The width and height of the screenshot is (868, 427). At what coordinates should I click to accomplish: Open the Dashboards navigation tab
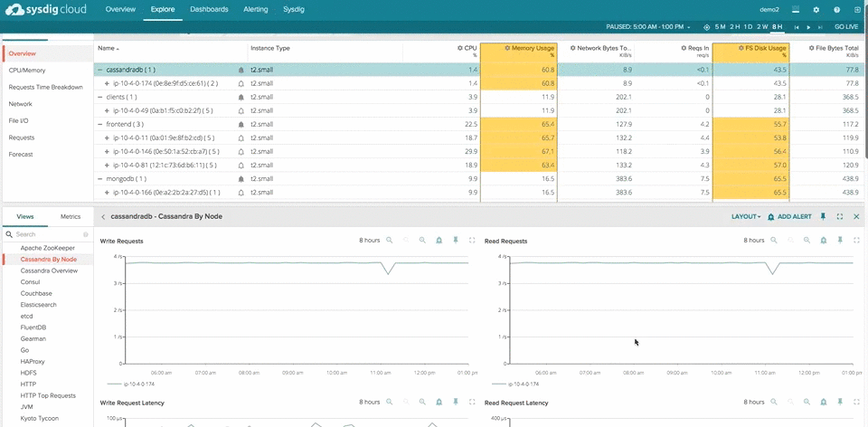point(209,9)
